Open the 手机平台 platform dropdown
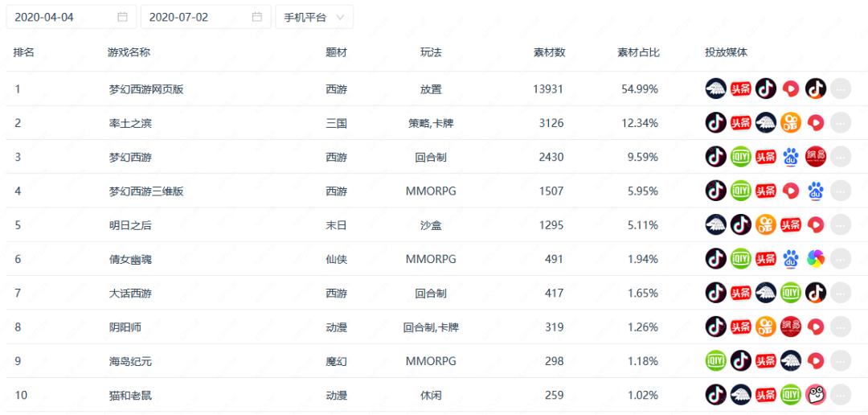 (x=313, y=17)
